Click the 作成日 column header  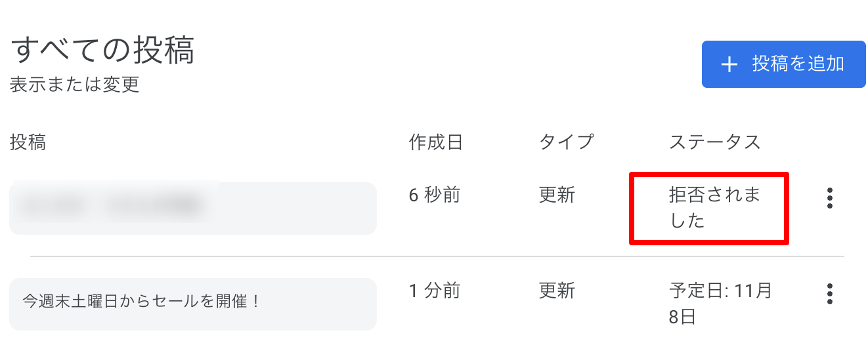tap(435, 142)
